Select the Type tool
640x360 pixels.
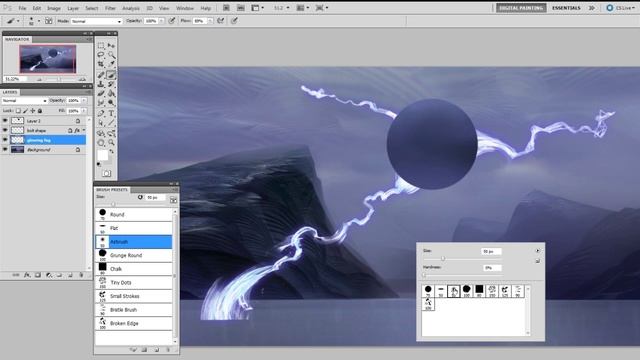pos(111,113)
